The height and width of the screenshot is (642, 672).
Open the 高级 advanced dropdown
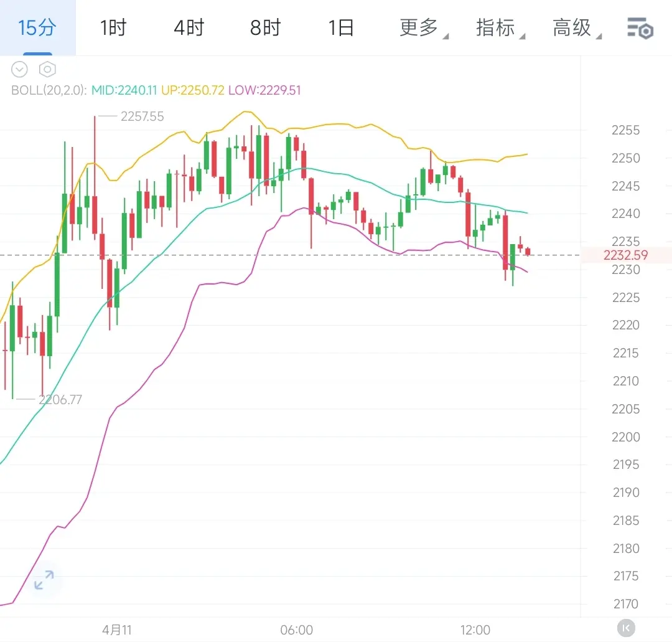point(573,28)
